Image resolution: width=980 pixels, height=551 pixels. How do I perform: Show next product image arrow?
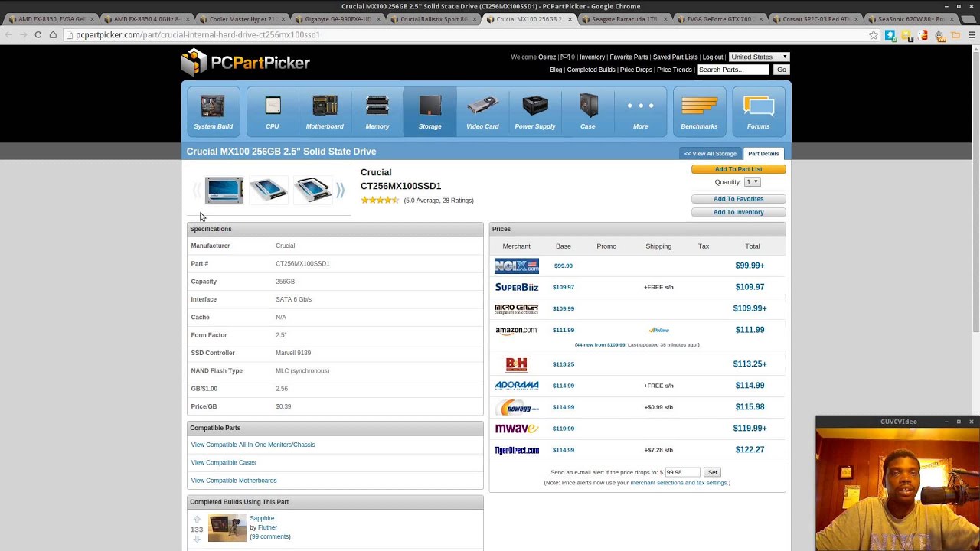pyautogui.click(x=340, y=190)
